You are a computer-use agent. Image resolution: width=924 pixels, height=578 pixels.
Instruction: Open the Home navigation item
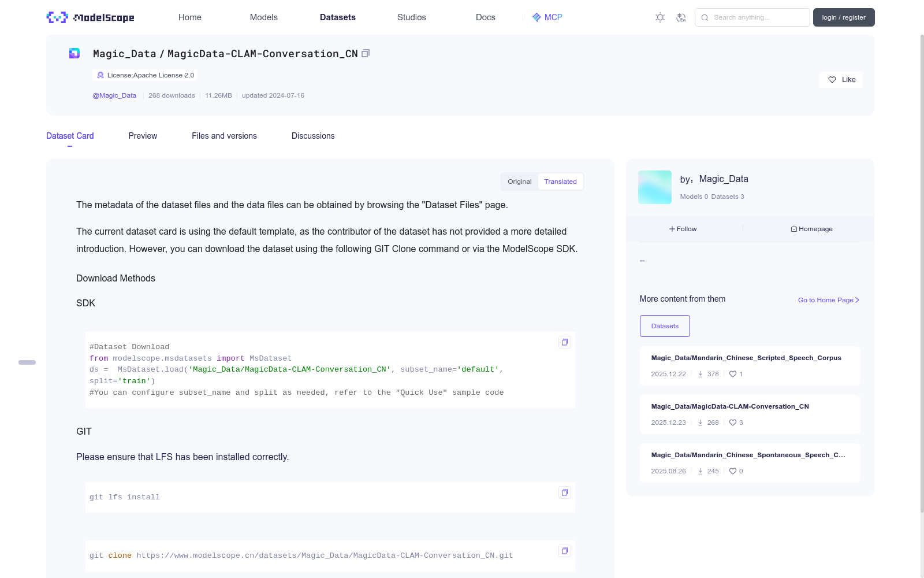(x=190, y=17)
